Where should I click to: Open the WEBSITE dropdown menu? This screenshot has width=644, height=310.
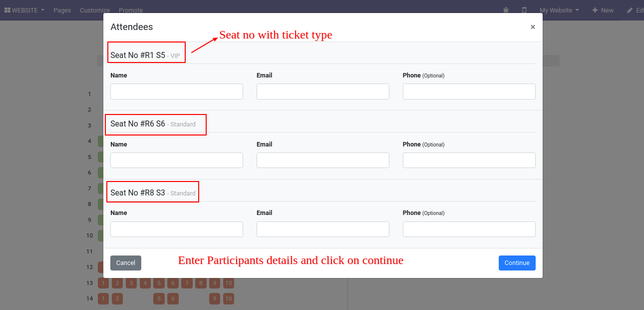click(x=24, y=10)
